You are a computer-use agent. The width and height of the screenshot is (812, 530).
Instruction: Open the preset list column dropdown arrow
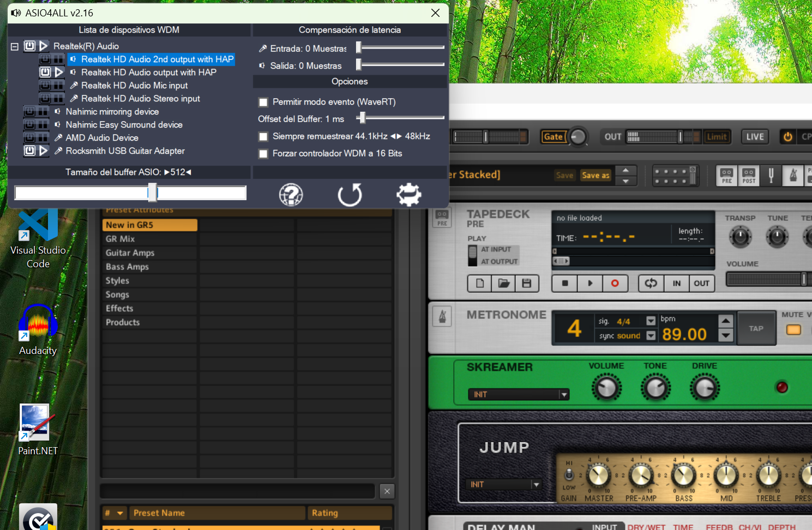pos(120,513)
